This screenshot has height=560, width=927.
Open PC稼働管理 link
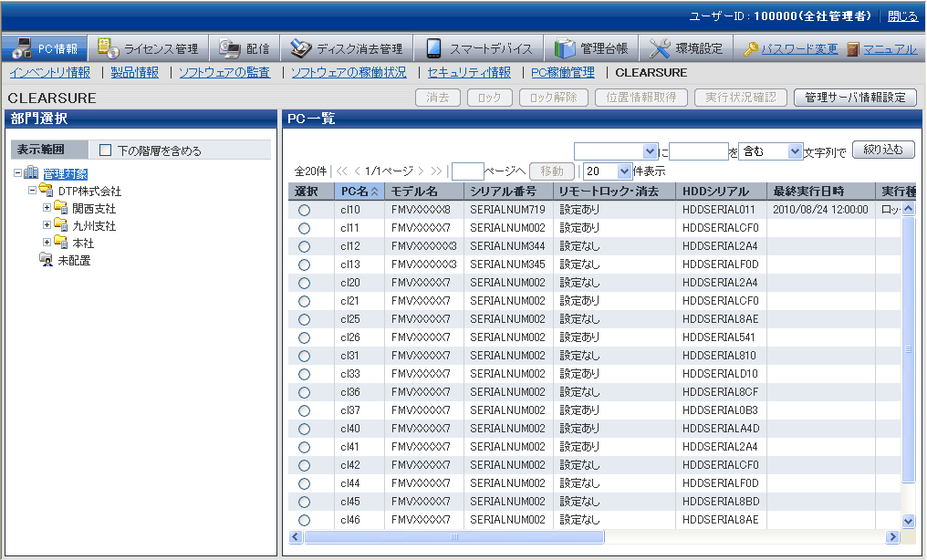pos(563,73)
